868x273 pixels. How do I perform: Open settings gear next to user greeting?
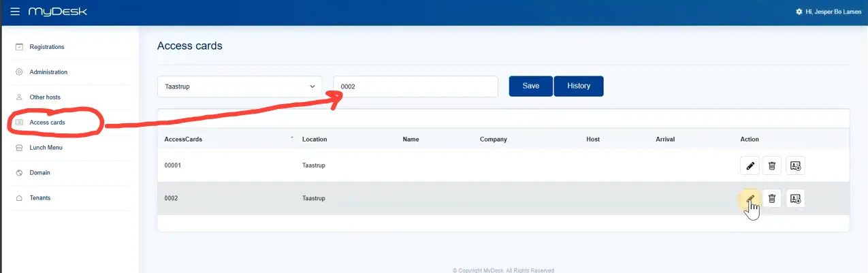click(x=799, y=12)
